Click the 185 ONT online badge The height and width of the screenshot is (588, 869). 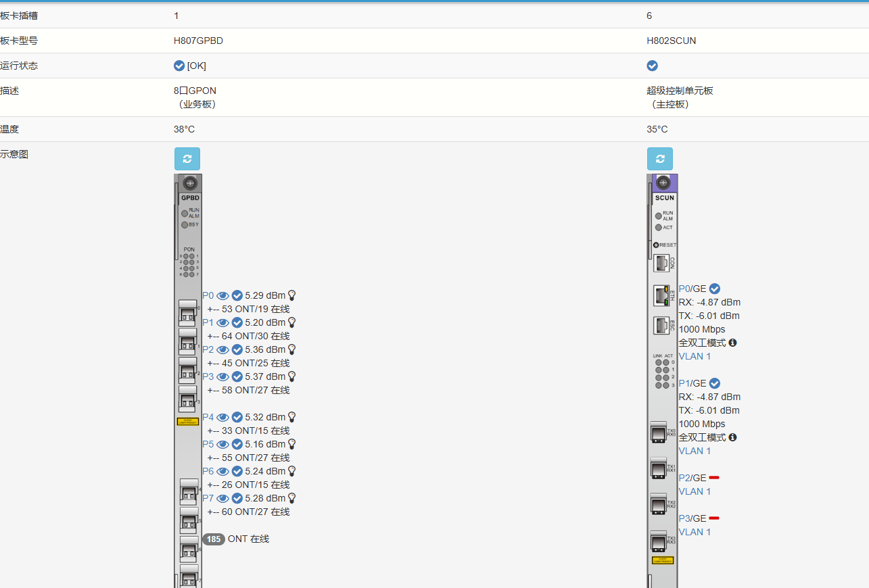click(214, 539)
